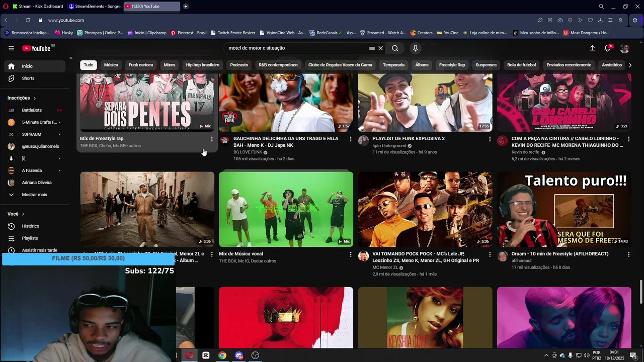
Task: Open the account avatar menu
Action: [625, 48]
